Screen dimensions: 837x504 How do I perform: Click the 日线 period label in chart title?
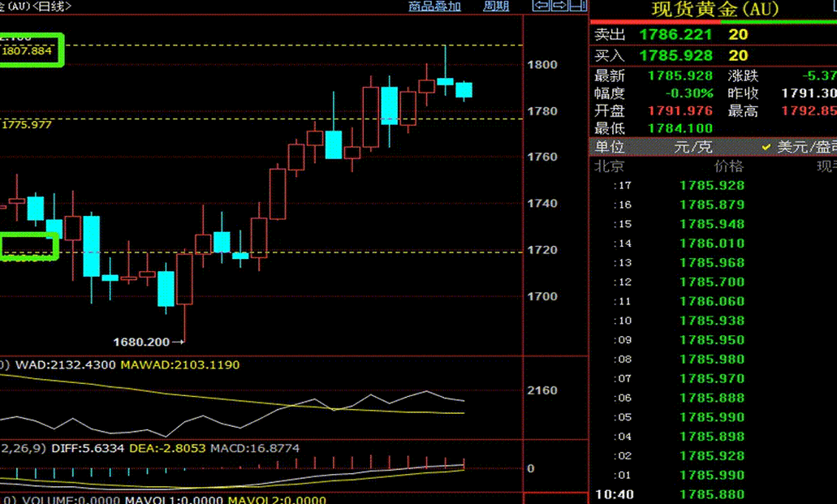click(x=55, y=6)
